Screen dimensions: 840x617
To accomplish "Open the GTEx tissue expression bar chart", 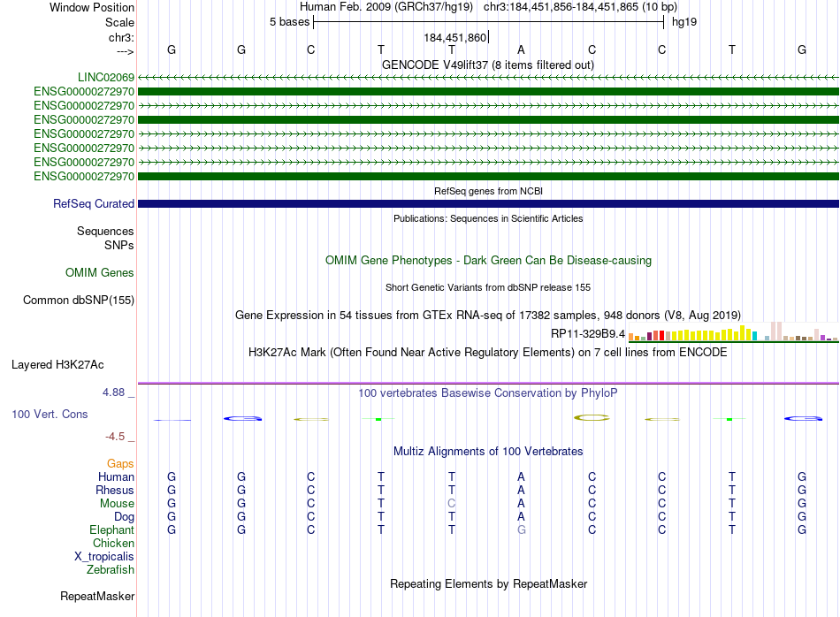I will [x=733, y=332].
